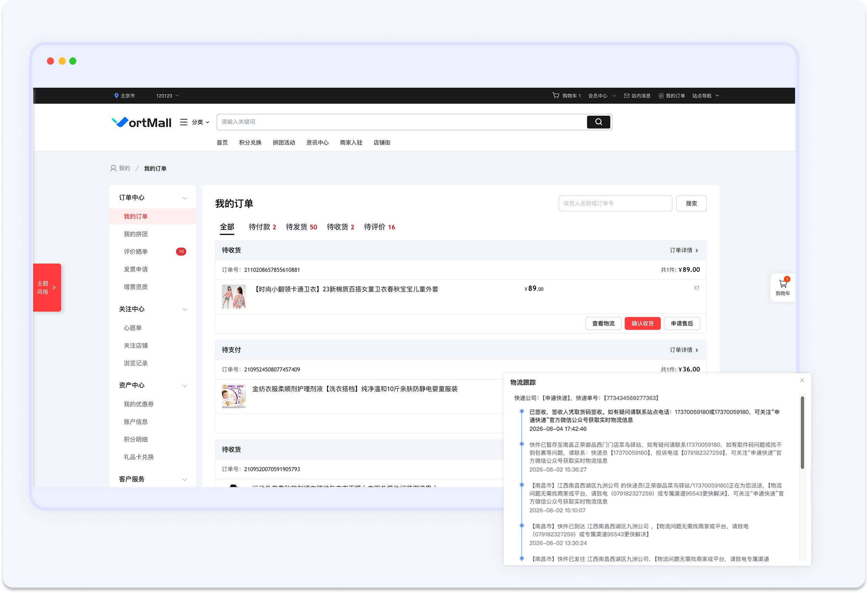Focus the 收货人名称或订单号 input field
Viewport: 868px width, 593px height.
615,203
